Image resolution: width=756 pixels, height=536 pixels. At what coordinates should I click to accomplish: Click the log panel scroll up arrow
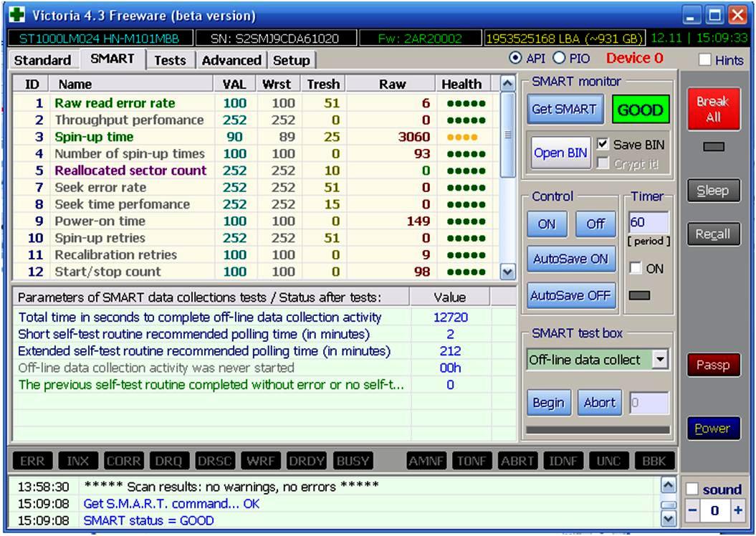(669, 485)
